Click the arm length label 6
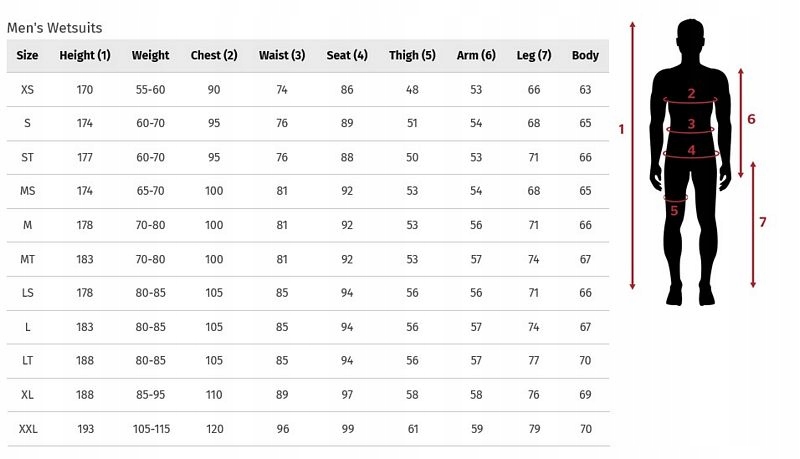The height and width of the screenshot is (459, 800). [751, 119]
